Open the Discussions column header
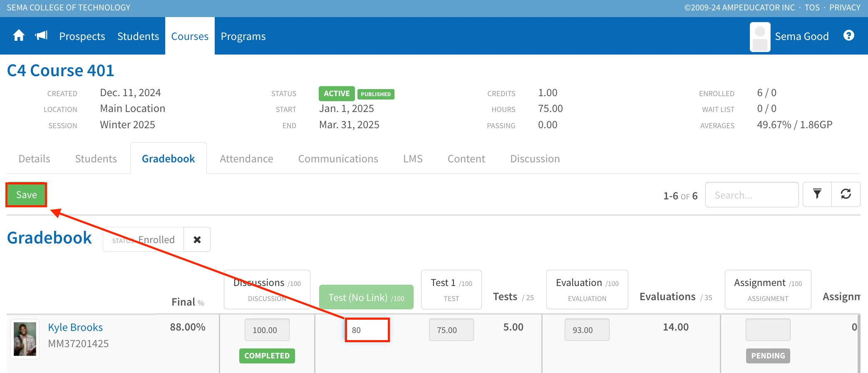The height and width of the screenshot is (373, 868). coord(267,289)
